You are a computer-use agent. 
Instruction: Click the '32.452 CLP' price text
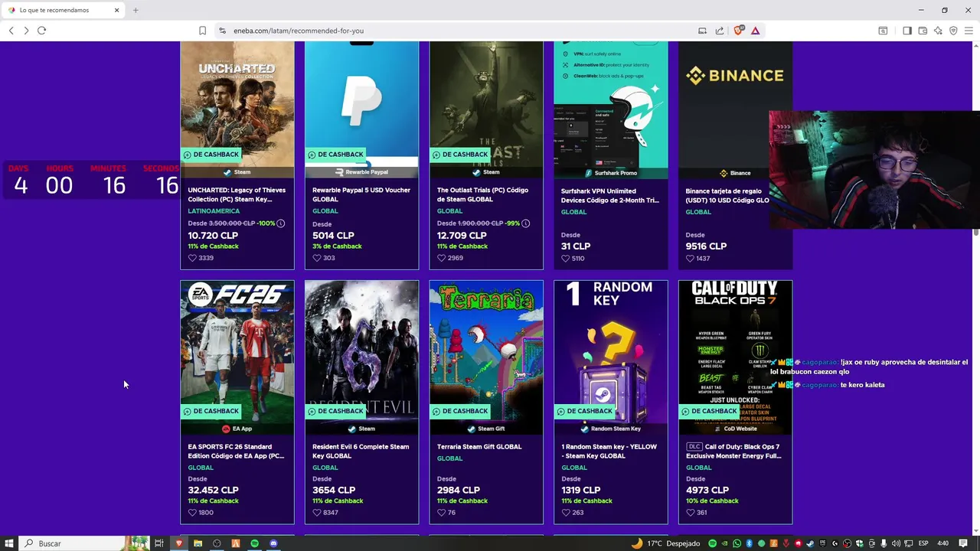pyautogui.click(x=213, y=490)
